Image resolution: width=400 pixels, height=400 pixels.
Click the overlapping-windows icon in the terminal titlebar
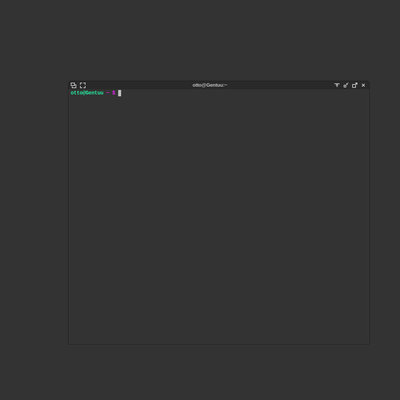[74, 85]
